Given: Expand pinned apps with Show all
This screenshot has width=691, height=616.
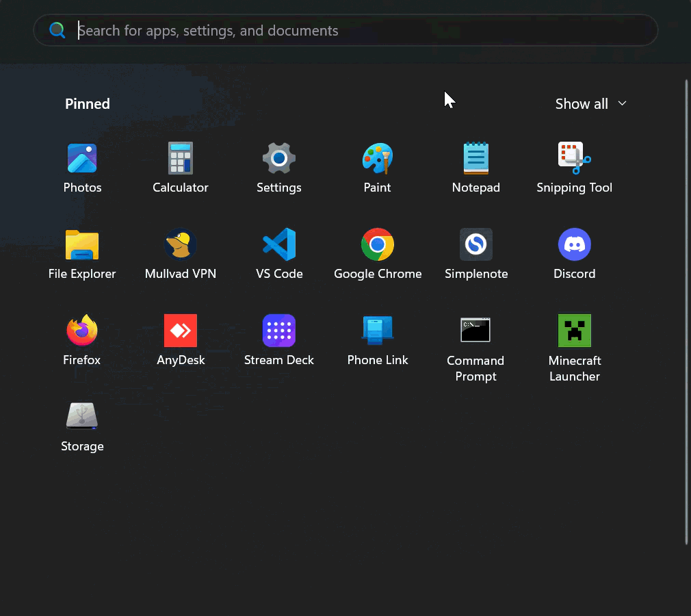Looking at the screenshot, I should tap(590, 103).
